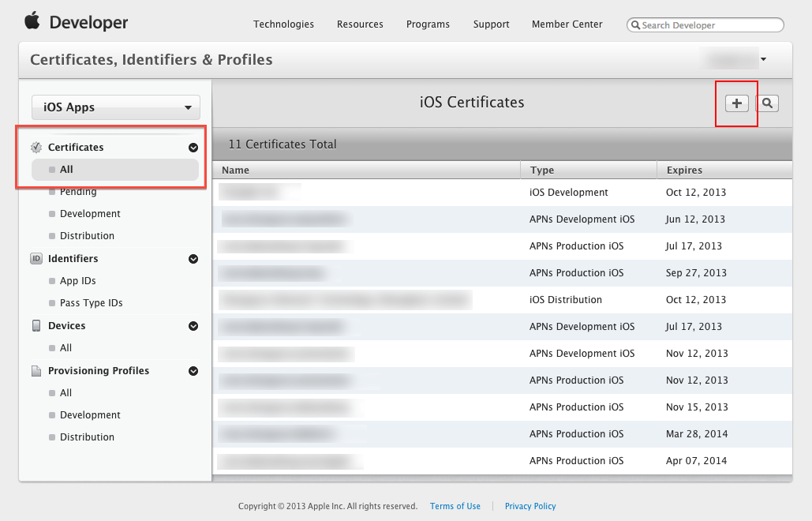812x521 pixels.
Task: Open certificate search magnifier button
Action: point(767,103)
